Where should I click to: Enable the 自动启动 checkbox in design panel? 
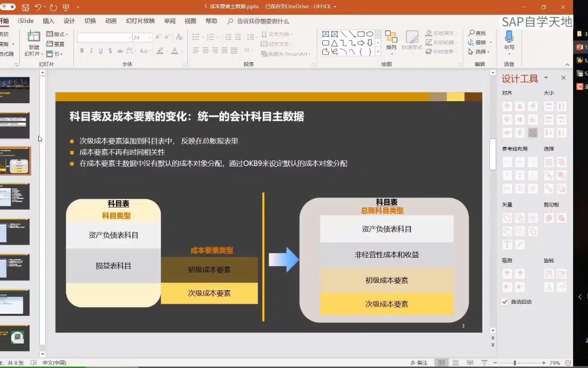505,302
